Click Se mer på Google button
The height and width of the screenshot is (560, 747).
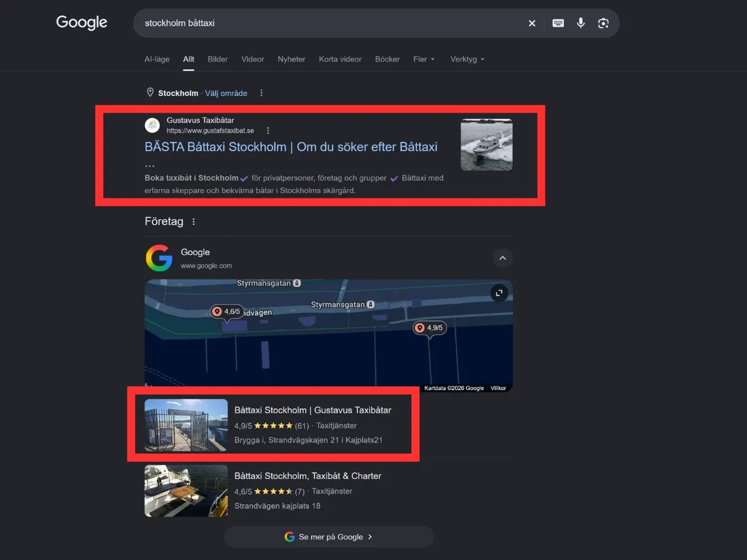click(x=329, y=537)
